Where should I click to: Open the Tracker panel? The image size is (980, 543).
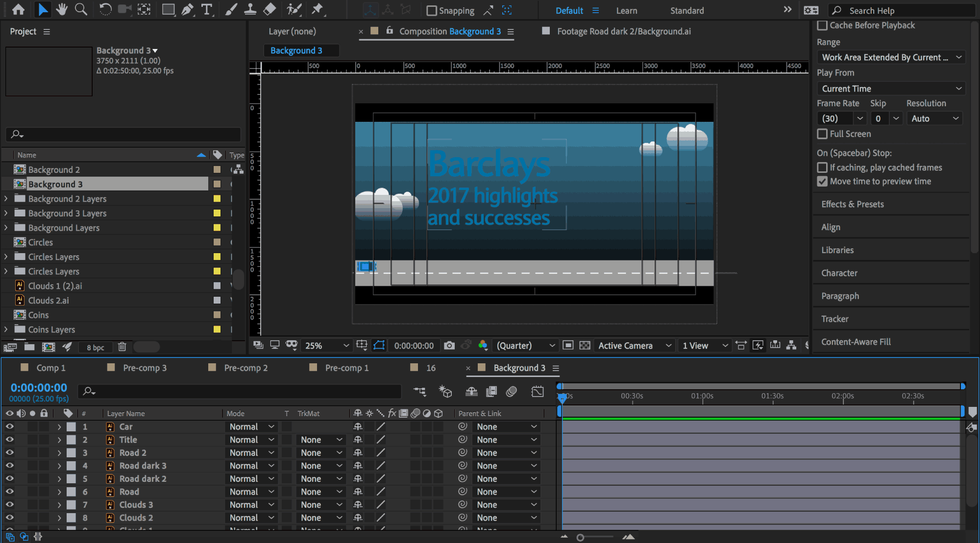click(835, 319)
